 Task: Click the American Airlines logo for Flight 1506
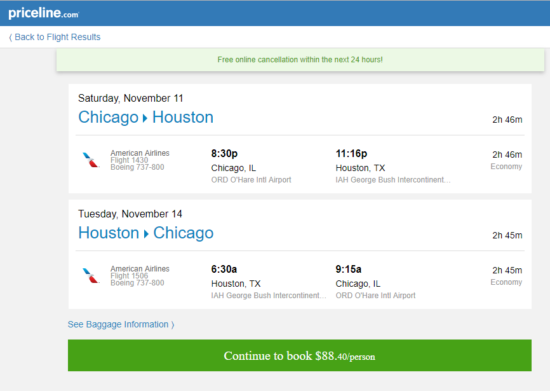[90, 276]
